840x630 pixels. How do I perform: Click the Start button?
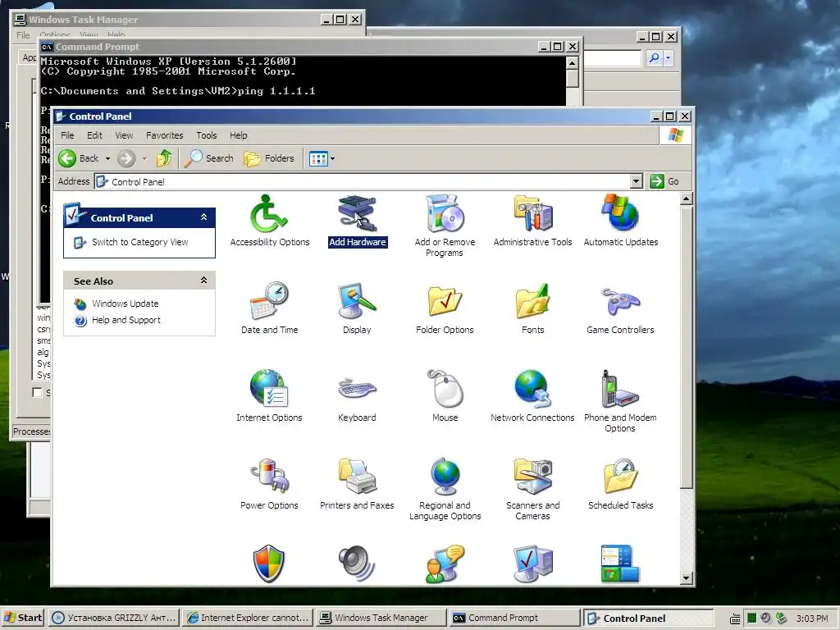(23, 618)
